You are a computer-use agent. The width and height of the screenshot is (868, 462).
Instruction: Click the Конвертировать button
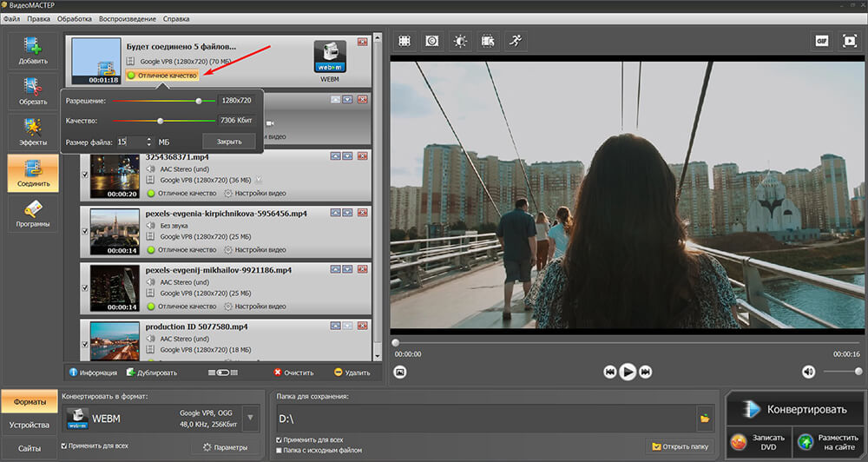point(795,409)
